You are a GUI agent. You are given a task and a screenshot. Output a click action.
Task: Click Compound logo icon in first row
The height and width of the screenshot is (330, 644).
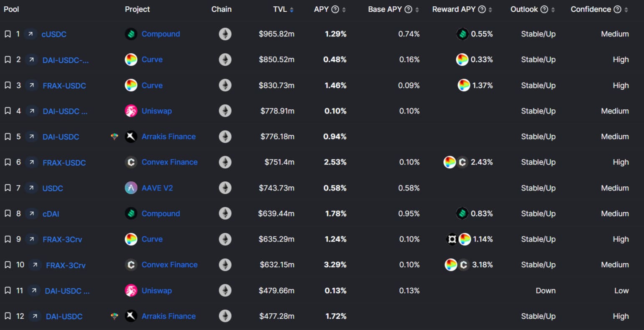[x=131, y=34]
